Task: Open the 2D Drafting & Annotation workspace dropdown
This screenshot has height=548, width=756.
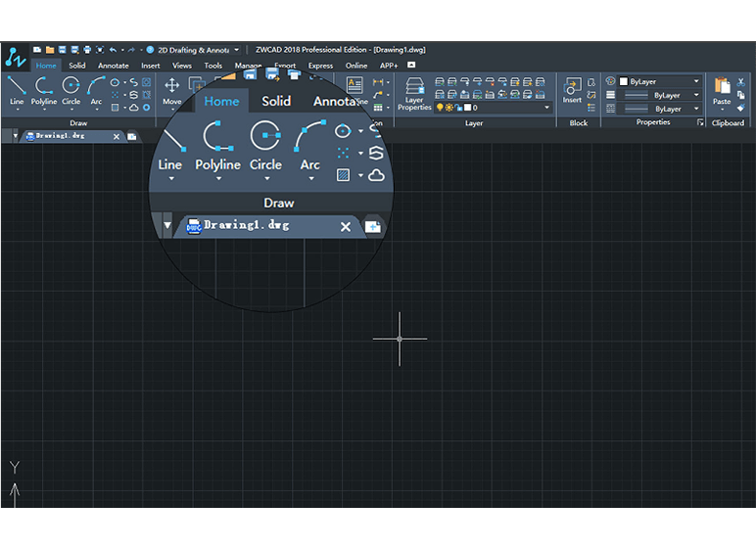Action: pos(236,50)
